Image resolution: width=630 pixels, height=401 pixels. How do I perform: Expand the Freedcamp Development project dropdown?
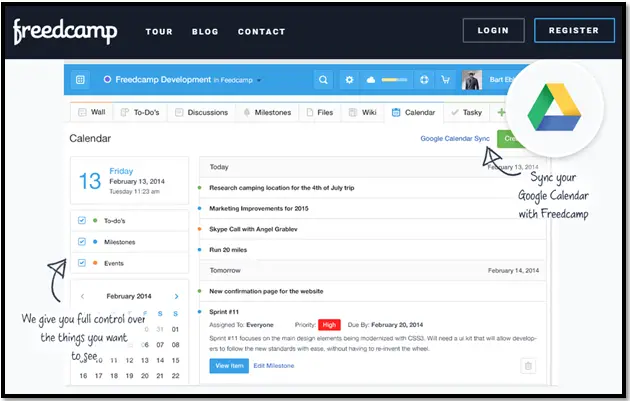click(259, 80)
